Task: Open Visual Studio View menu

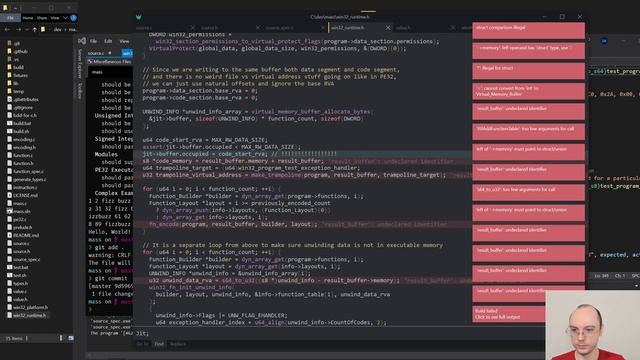Action: pyautogui.click(x=124, y=41)
